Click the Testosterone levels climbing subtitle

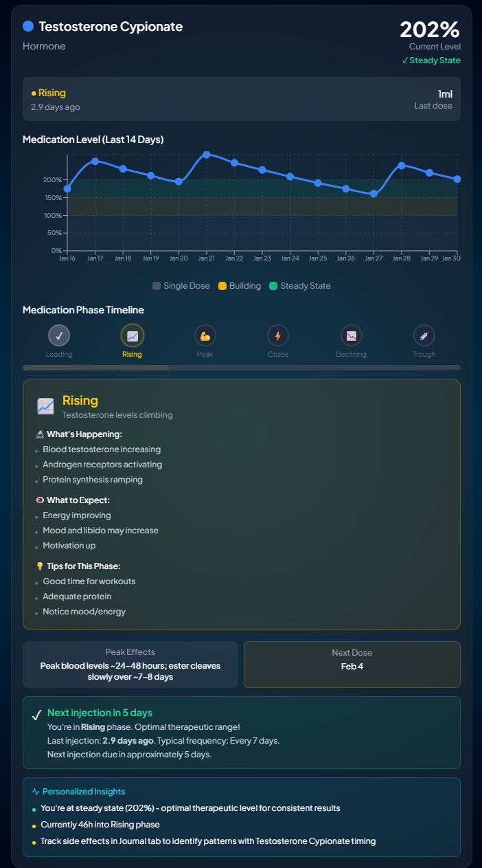click(117, 415)
